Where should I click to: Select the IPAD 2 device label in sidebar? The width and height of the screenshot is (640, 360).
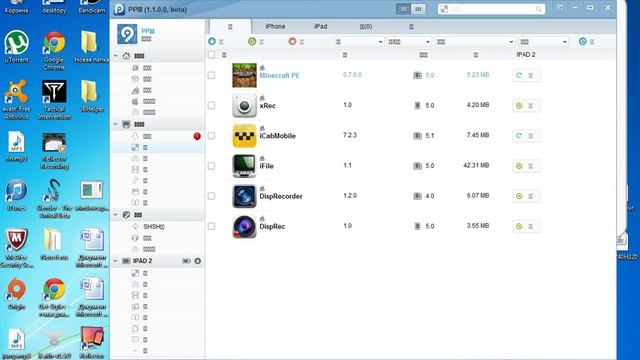[142, 261]
